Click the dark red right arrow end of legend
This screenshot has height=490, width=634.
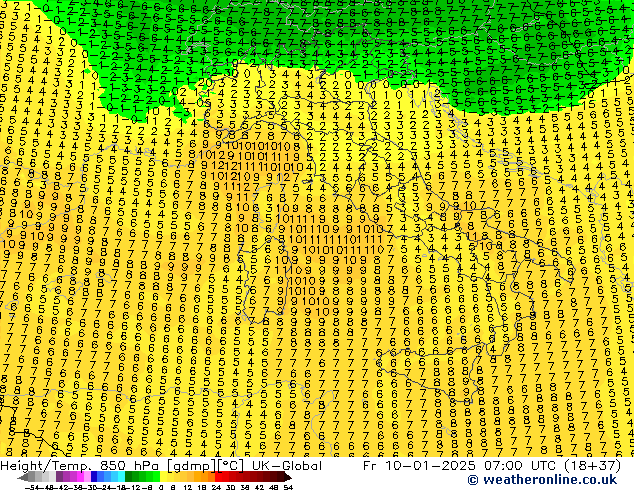287,477
